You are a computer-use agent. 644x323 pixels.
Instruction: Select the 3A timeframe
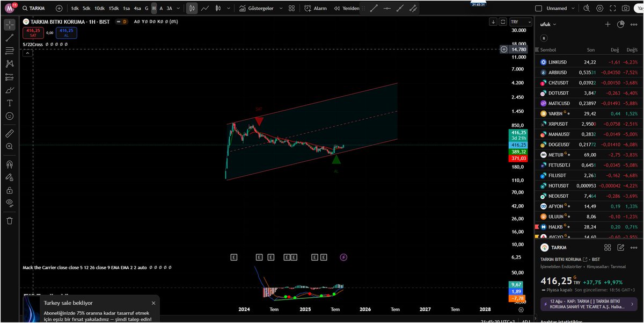click(170, 9)
